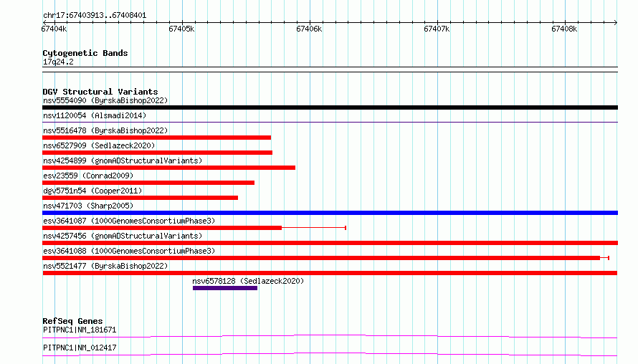Open gene label PITPNC1|NM_181671
This screenshot has width=638, height=364.
click(80, 330)
